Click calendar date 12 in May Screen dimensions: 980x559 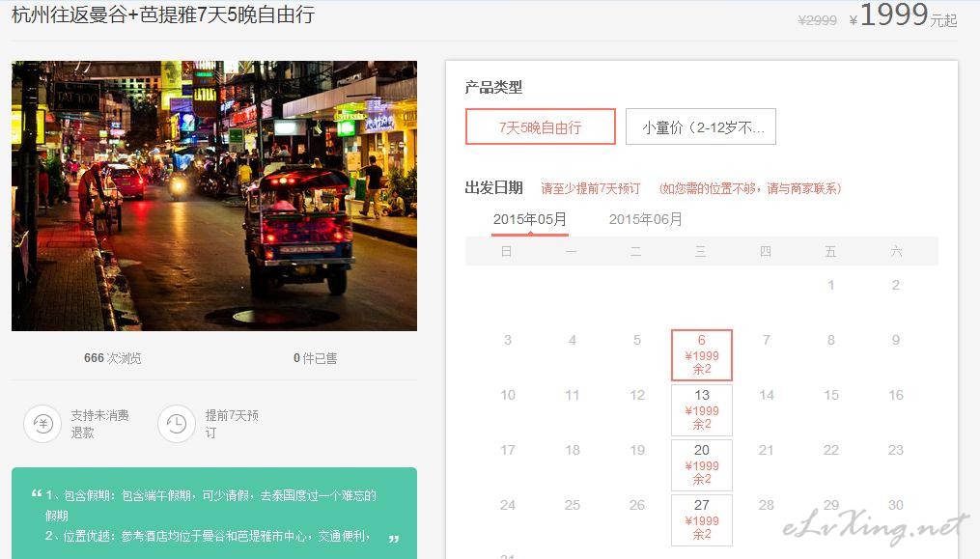click(x=637, y=395)
